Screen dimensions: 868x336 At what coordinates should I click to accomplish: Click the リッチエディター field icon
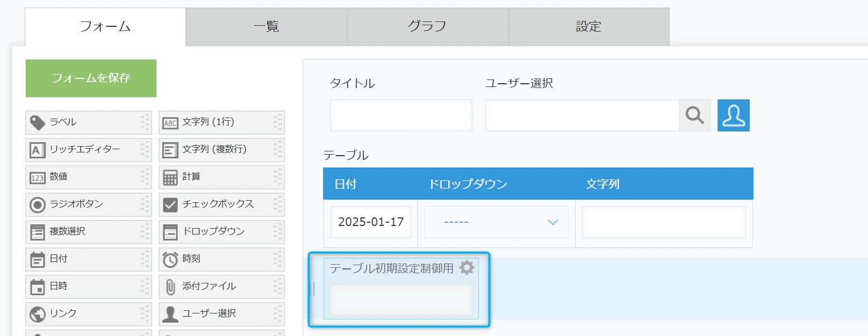pos(37,150)
